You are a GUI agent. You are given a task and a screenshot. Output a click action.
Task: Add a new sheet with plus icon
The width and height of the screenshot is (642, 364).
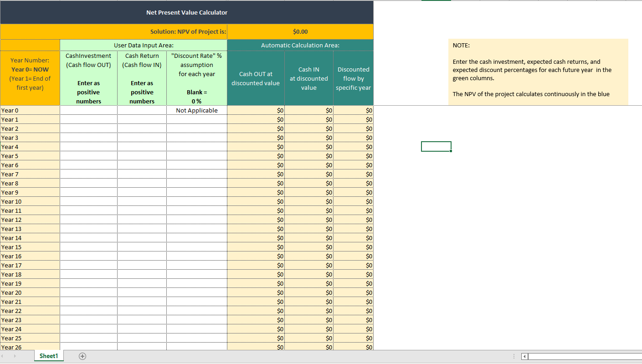pyautogui.click(x=82, y=356)
